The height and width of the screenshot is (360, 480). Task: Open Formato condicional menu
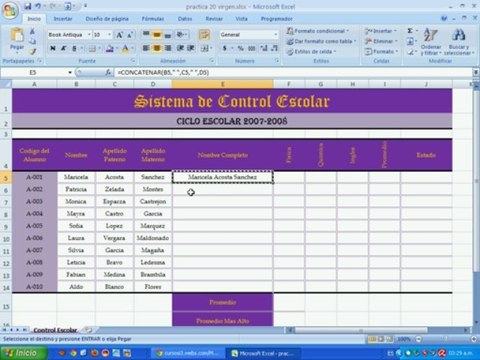318,31
